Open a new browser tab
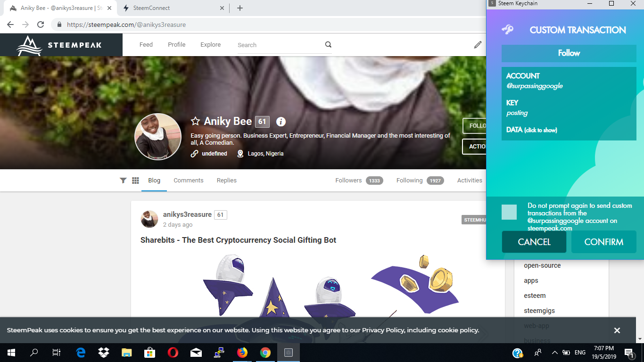This screenshot has height=362, width=644. 240,8
